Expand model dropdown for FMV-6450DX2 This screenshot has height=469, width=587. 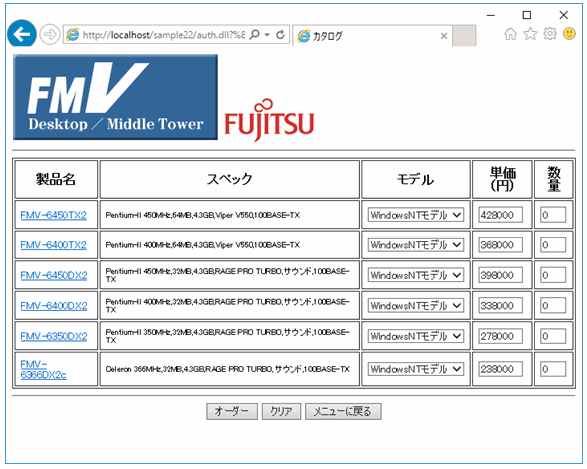click(x=416, y=275)
